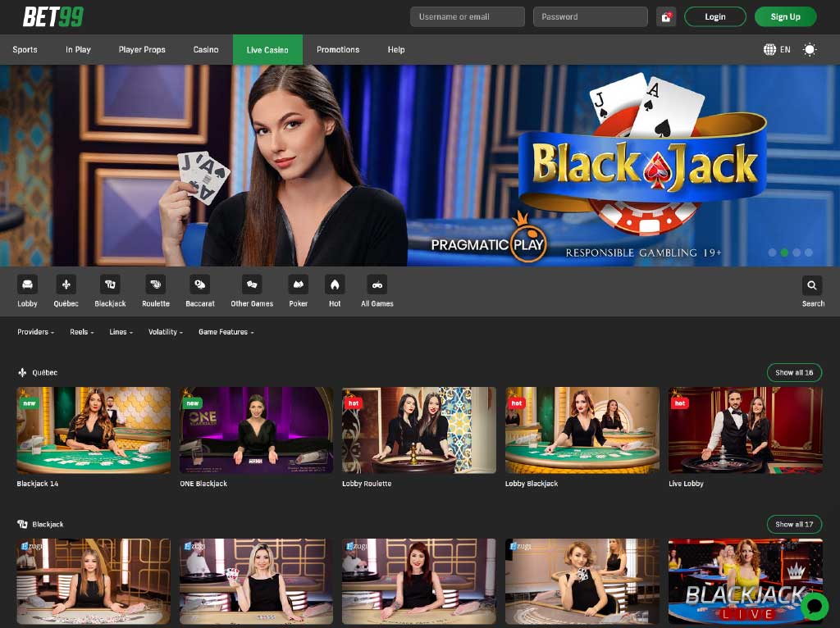Click the 'ONE Blackjack' title text
The width and height of the screenshot is (840, 628).
point(203,484)
